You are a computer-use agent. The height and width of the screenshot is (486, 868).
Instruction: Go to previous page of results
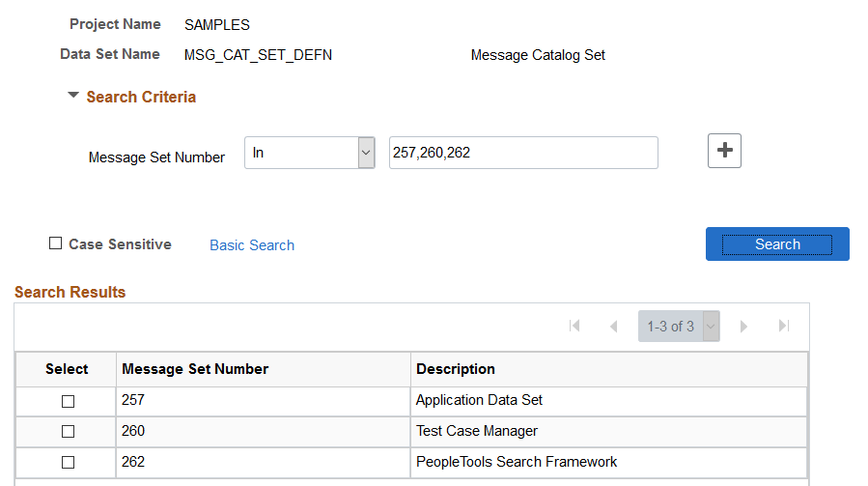point(613,327)
